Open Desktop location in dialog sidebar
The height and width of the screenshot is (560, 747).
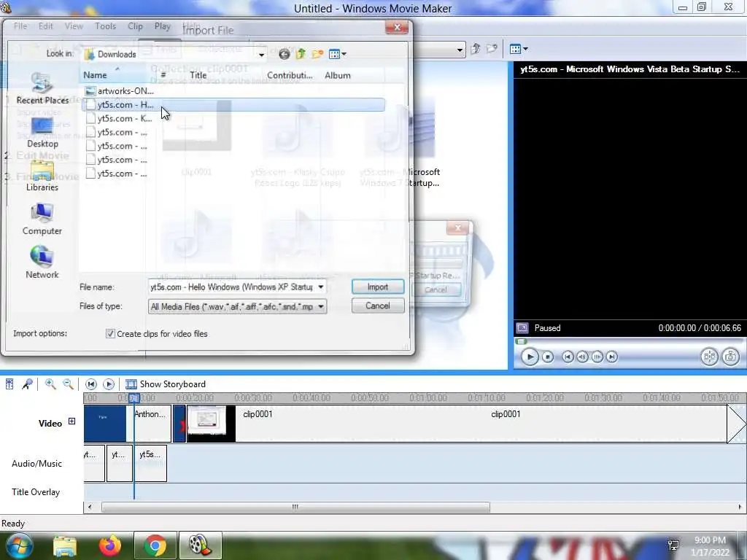point(42,133)
